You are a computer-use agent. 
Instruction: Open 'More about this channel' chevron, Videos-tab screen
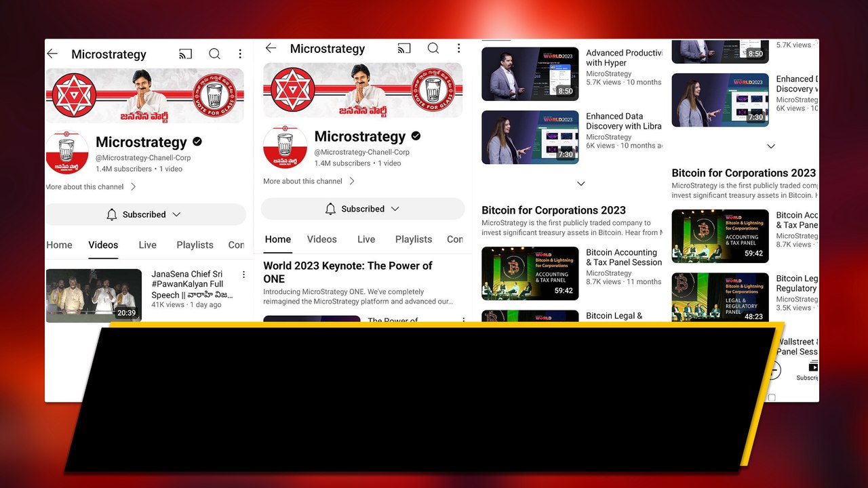pos(133,186)
